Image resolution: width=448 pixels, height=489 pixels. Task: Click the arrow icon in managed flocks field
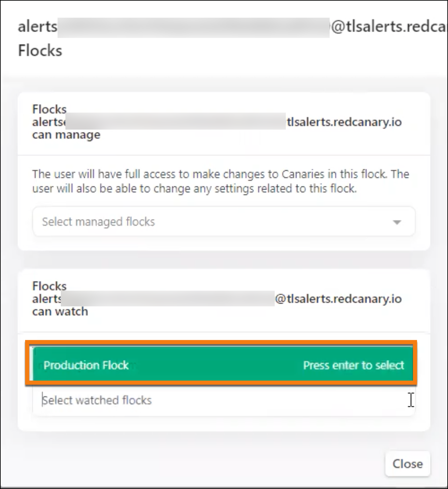[x=397, y=222]
